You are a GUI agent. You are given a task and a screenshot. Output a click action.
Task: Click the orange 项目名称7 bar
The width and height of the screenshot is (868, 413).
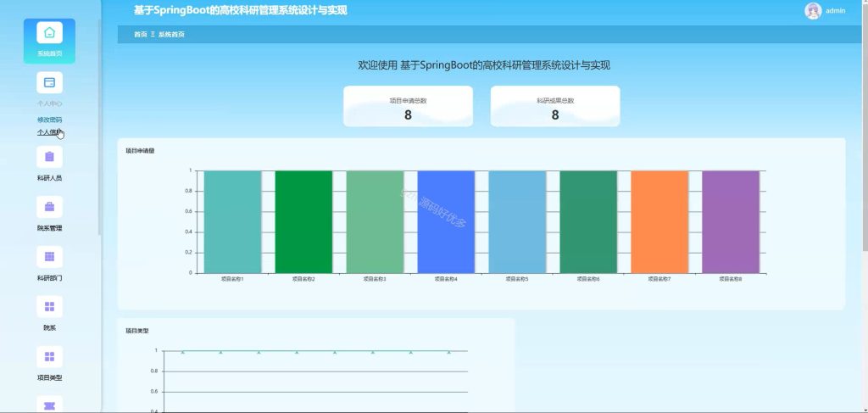click(x=659, y=222)
